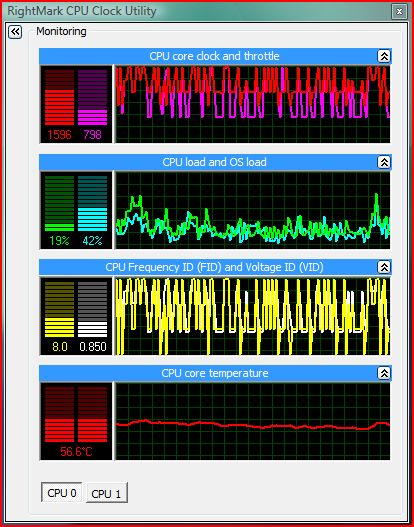Viewport: 414px width, 527px height.
Task: Click the core clock and throttle history graph
Action: [253, 104]
